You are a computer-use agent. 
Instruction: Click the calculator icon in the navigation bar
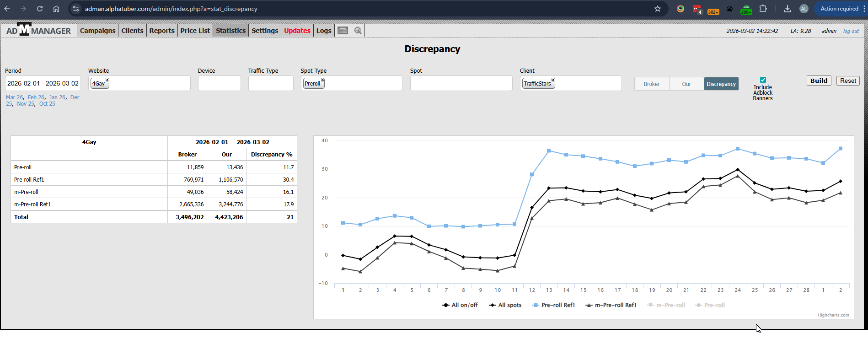click(343, 31)
